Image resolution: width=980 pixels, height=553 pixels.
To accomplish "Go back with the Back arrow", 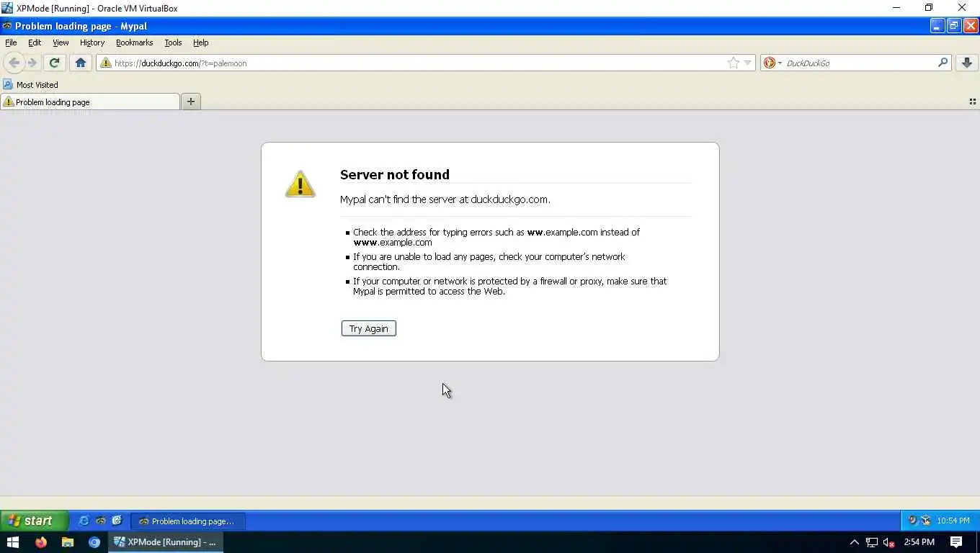I will 14,63.
